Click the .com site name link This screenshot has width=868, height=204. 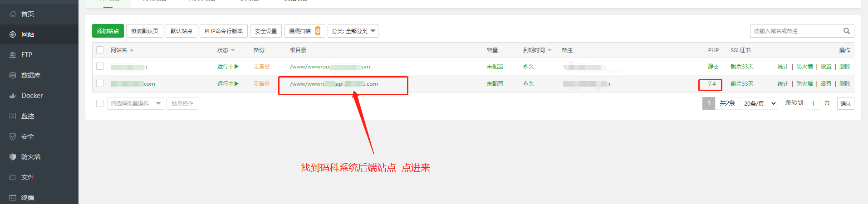tap(133, 84)
